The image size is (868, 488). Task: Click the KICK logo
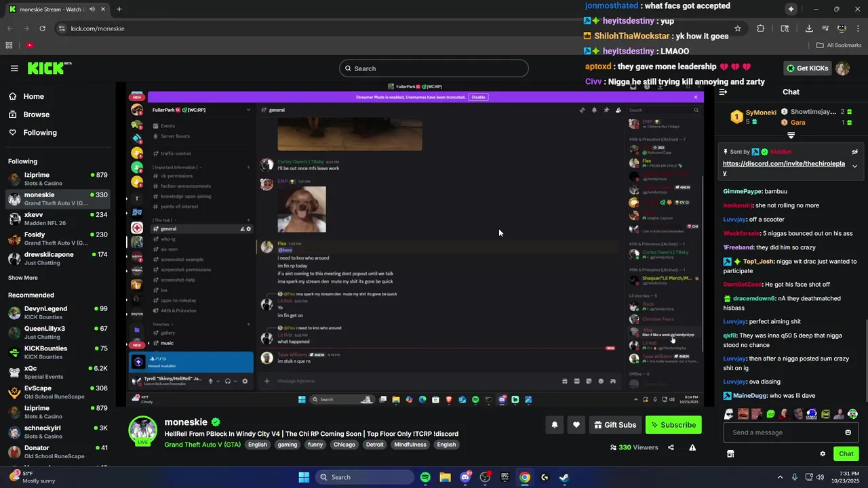coord(49,68)
